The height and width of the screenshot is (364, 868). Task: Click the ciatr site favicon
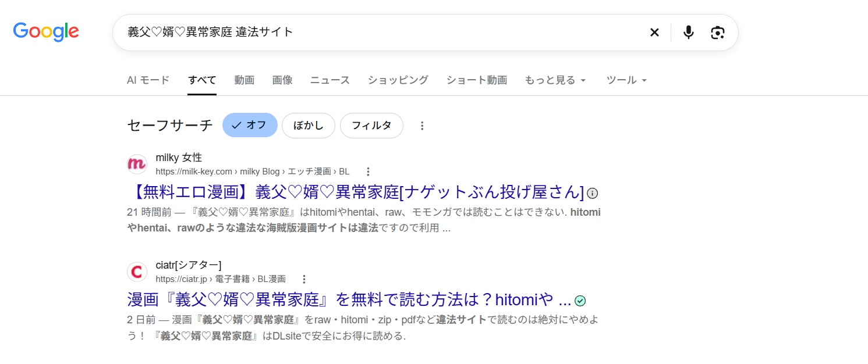pyautogui.click(x=137, y=272)
